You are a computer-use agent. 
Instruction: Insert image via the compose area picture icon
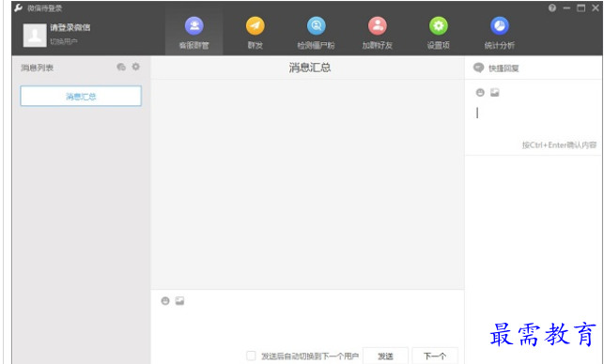(x=179, y=301)
